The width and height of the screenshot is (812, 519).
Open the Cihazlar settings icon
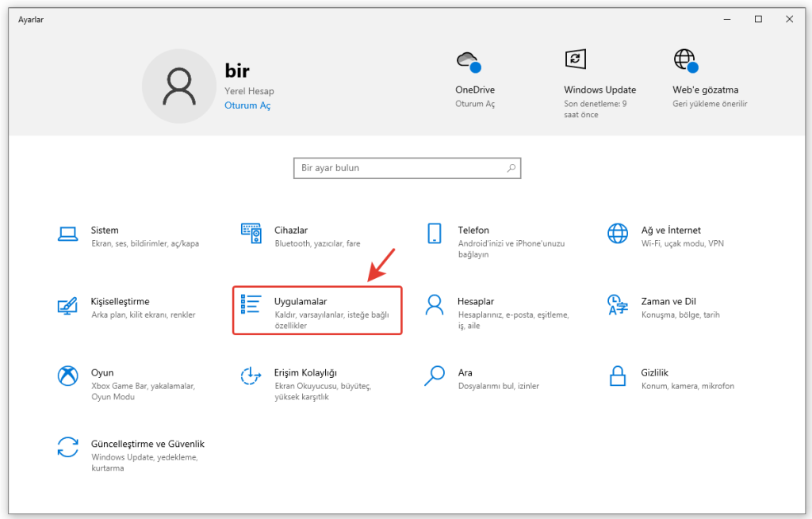[x=251, y=234]
